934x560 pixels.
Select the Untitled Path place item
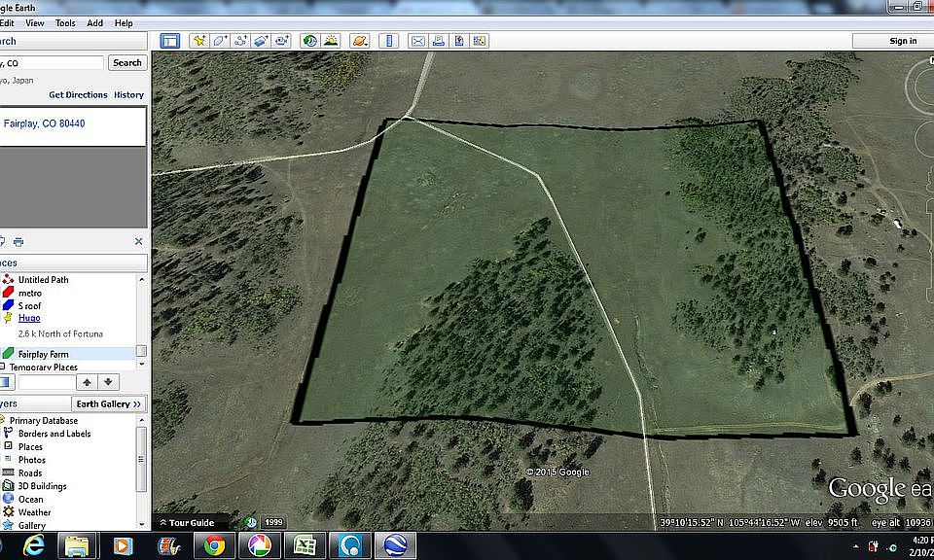click(44, 280)
